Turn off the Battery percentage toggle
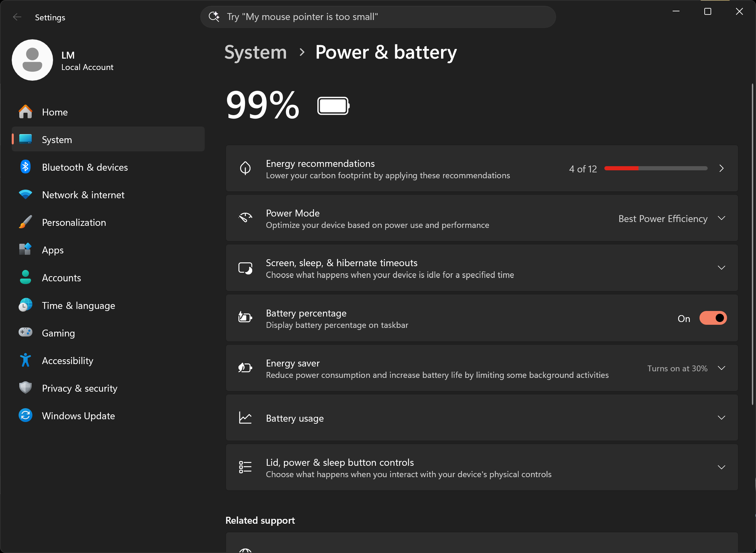Image resolution: width=756 pixels, height=553 pixels. tap(713, 318)
